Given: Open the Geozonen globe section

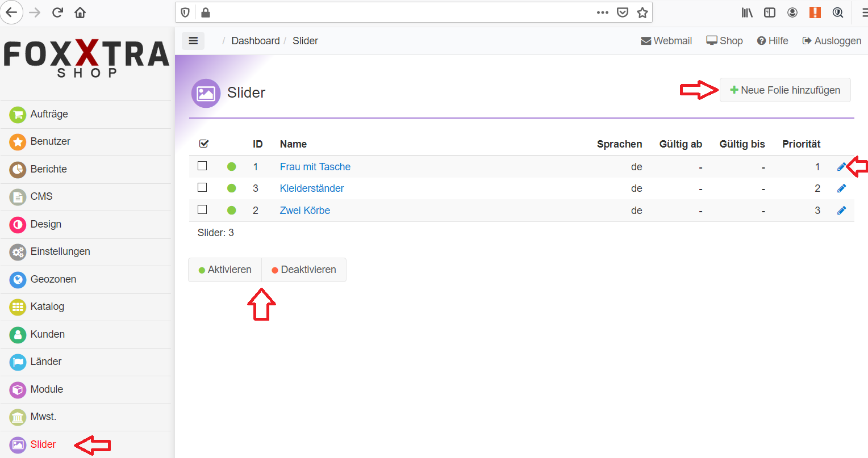Looking at the screenshot, I should click(x=53, y=279).
